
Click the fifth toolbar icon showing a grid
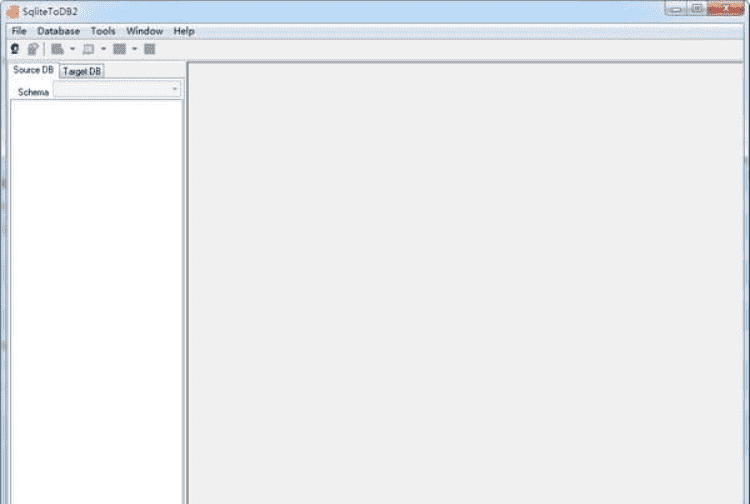point(120,49)
